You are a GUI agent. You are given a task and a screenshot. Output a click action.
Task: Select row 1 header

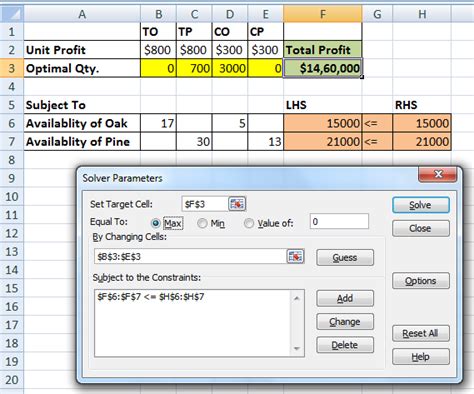pyautogui.click(x=12, y=32)
